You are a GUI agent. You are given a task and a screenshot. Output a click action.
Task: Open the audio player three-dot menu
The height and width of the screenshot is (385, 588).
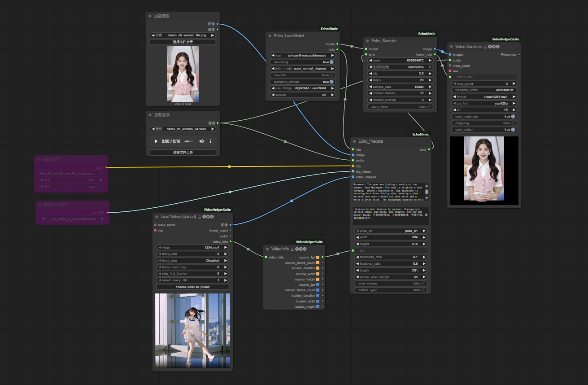(x=210, y=141)
